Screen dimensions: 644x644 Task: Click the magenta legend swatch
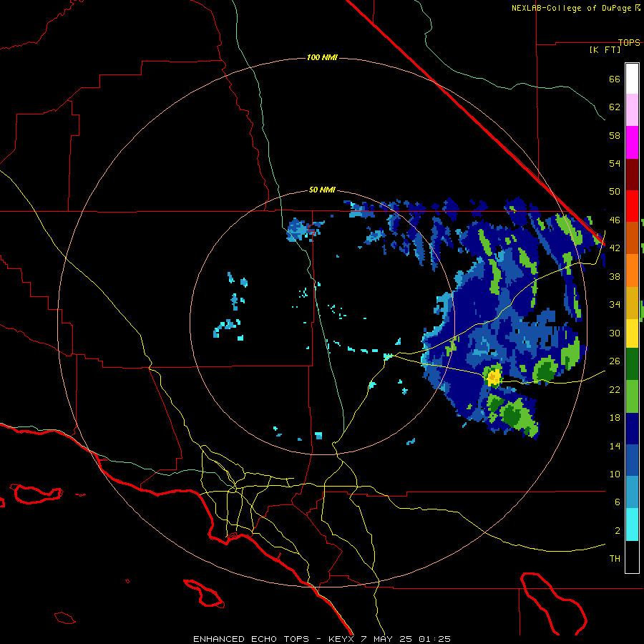(632, 142)
